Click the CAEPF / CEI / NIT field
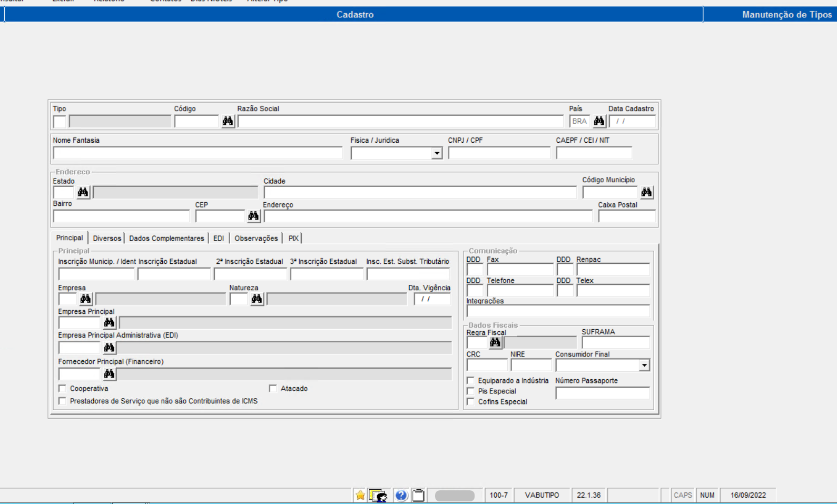Viewport: 837px width, 504px height. (x=594, y=153)
